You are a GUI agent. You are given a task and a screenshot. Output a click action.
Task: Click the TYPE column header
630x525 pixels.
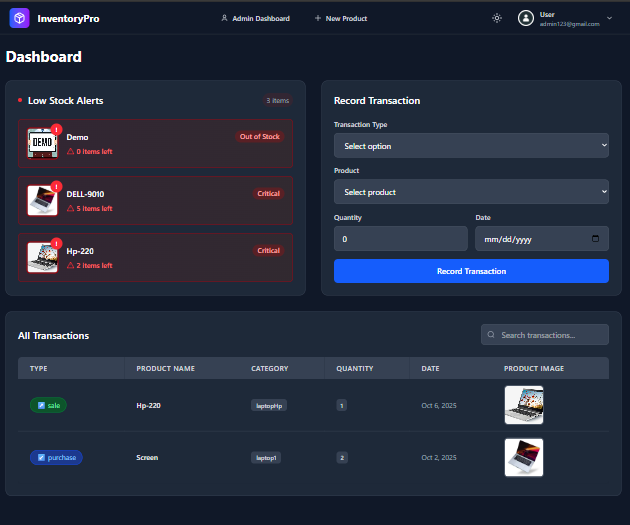[x=39, y=368]
